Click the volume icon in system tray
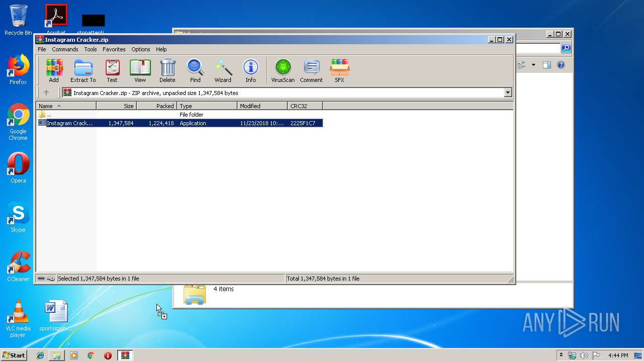Image resolution: width=644 pixels, height=362 pixels. click(584, 355)
